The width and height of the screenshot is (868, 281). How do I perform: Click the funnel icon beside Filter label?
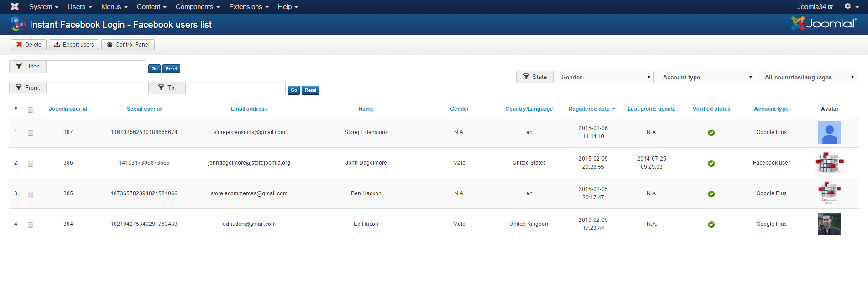pyautogui.click(x=19, y=66)
